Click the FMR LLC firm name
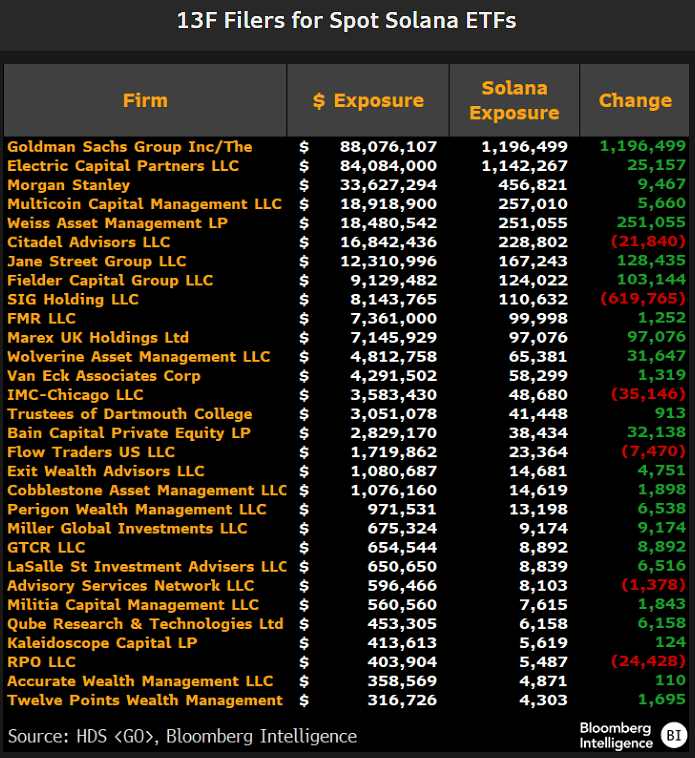This screenshot has height=758, width=695. pos(41,319)
